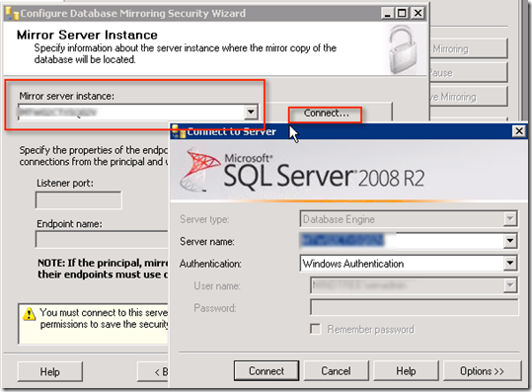Open Help in Connect to Server dialog

pyautogui.click(x=406, y=370)
